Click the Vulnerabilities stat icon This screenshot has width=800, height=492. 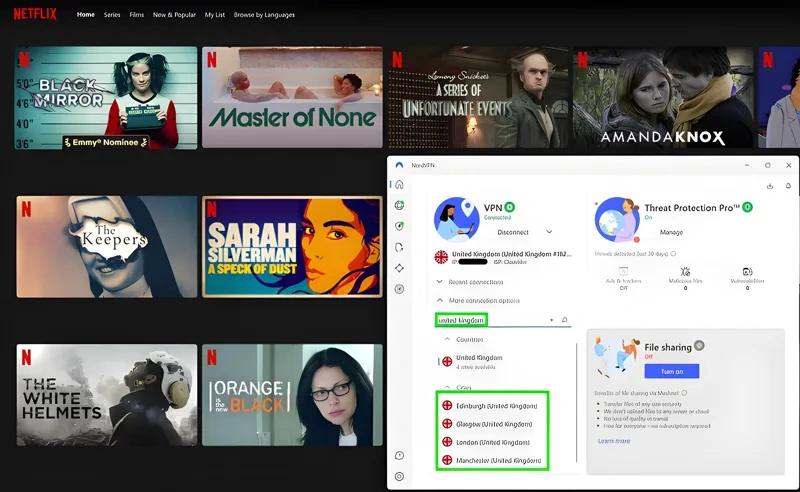coord(747,271)
